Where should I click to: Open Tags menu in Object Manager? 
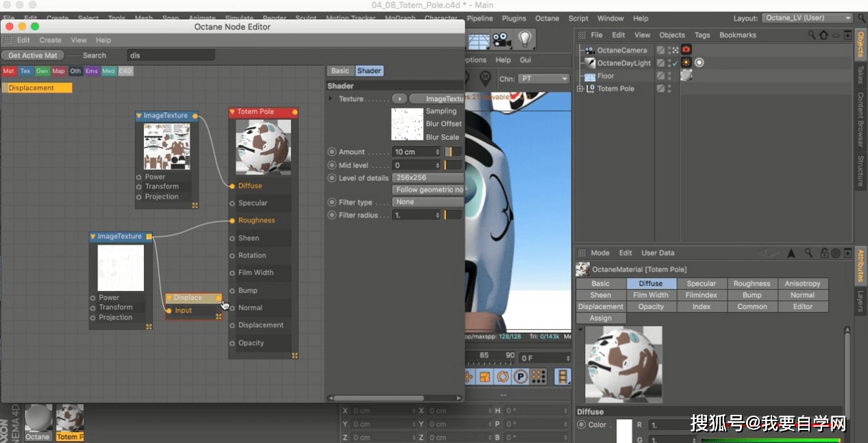(702, 35)
